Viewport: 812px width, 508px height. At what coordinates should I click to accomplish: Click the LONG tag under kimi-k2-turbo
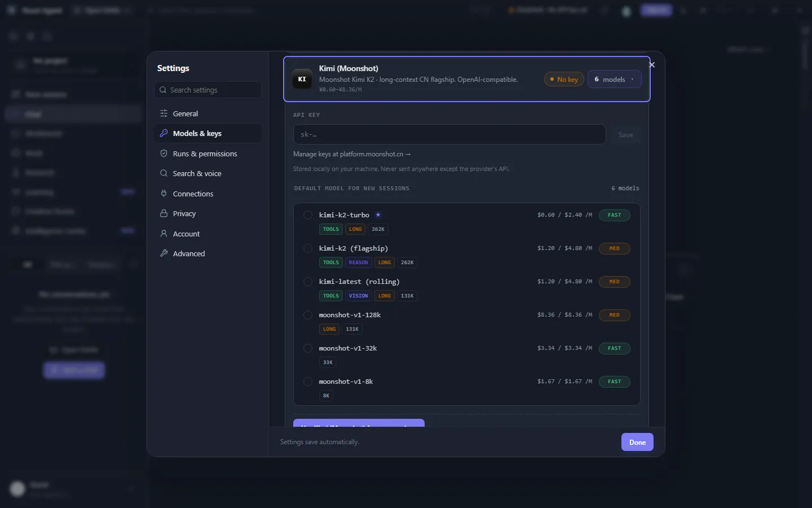(x=355, y=229)
